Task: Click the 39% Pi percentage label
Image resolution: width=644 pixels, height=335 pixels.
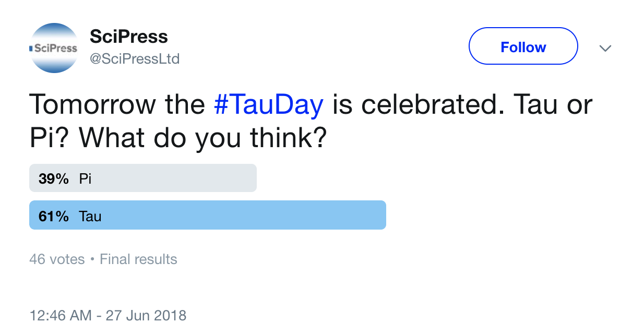Action: 53,178
